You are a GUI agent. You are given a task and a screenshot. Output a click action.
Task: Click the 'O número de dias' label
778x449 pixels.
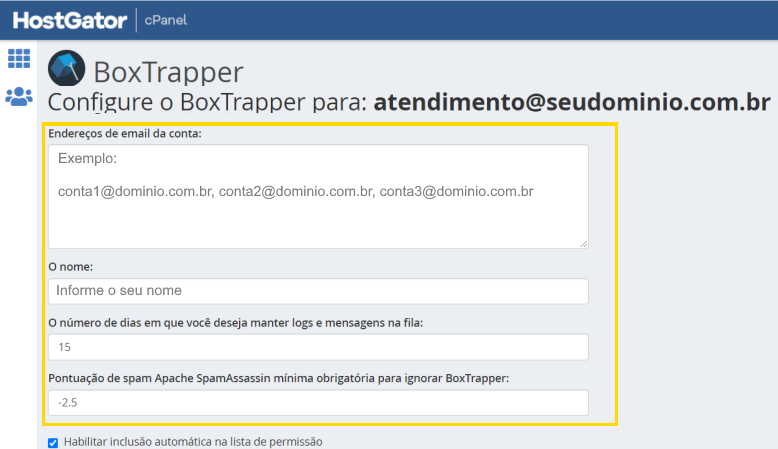pos(235,322)
